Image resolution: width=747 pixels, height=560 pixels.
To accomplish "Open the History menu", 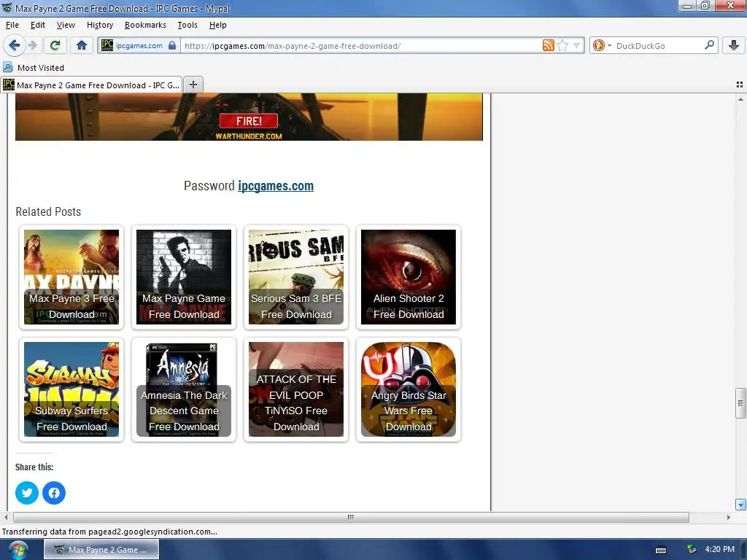I will [100, 25].
